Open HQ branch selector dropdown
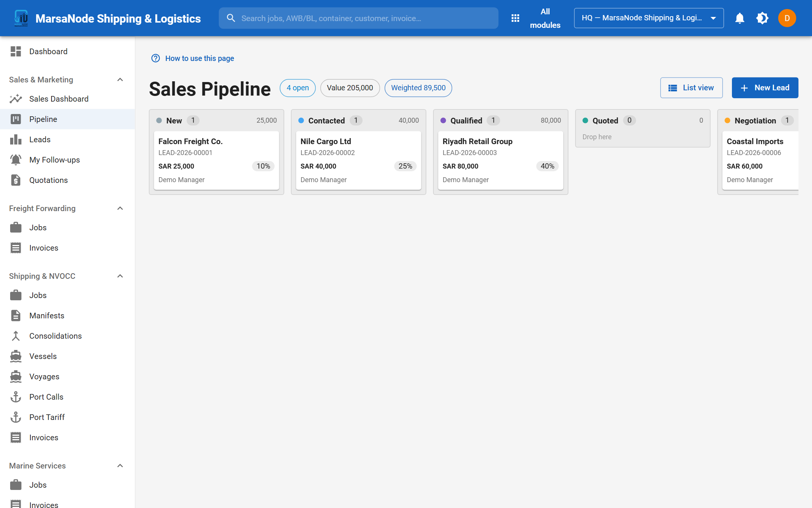Image resolution: width=812 pixels, height=508 pixels. click(x=649, y=18)
